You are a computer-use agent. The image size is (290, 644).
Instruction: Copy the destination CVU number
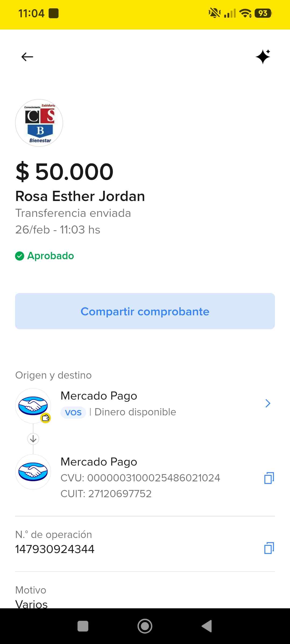[269, 478]
